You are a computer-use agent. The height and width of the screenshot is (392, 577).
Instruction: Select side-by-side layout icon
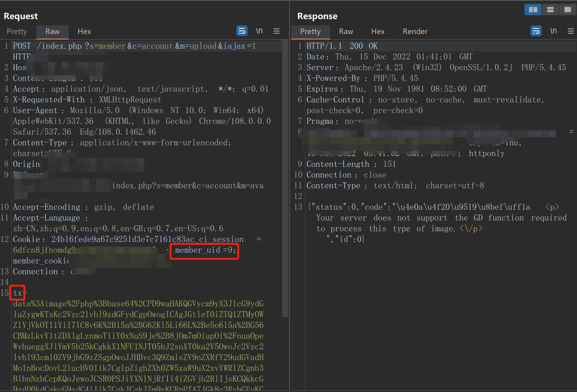coord(533,10)
